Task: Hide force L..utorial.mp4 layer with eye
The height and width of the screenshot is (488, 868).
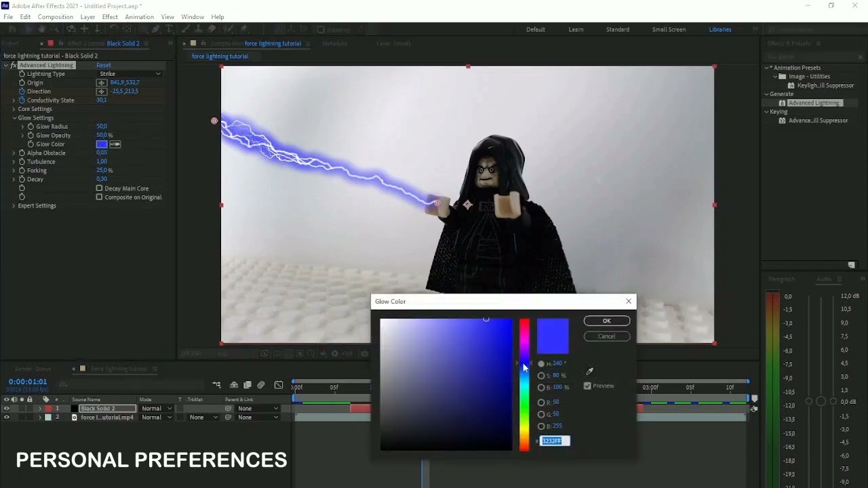Action: (6, 418)
